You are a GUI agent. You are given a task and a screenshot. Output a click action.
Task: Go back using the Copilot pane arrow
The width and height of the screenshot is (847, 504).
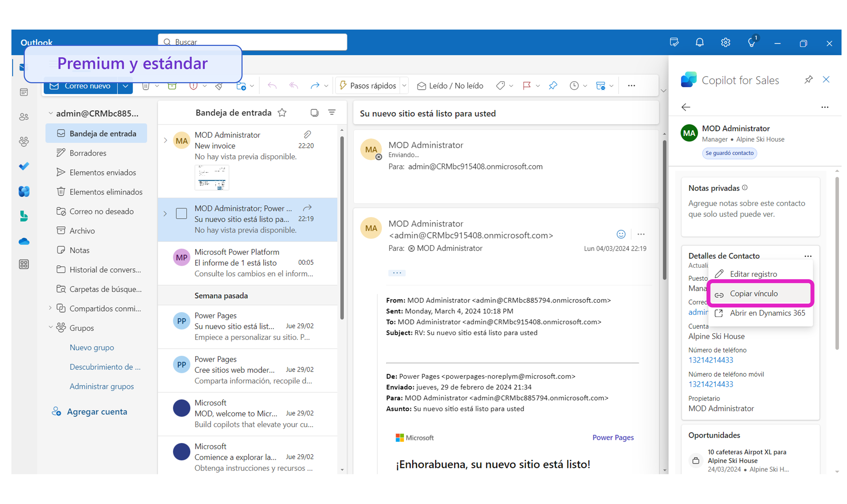pyautogui.click(x=686, y=107)
